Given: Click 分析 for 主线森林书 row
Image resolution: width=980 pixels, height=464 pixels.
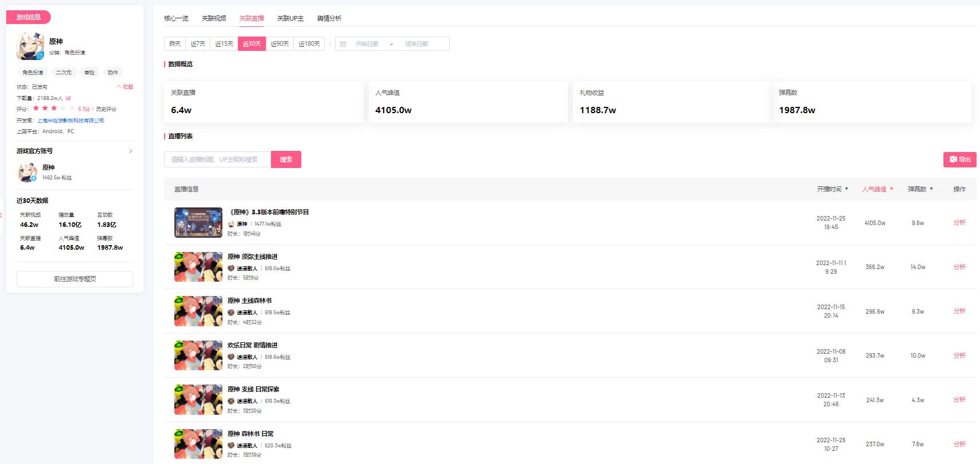Looking at the screenshot, I should 959,311.
